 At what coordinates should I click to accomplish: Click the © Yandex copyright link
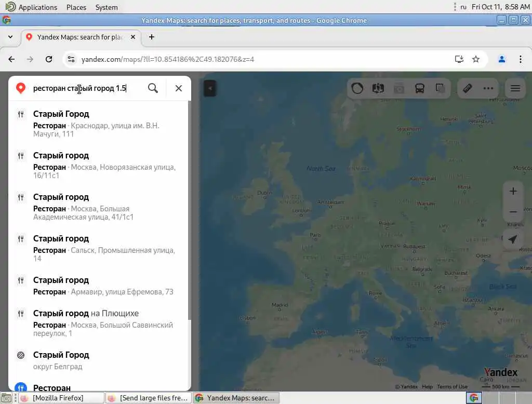406,387
